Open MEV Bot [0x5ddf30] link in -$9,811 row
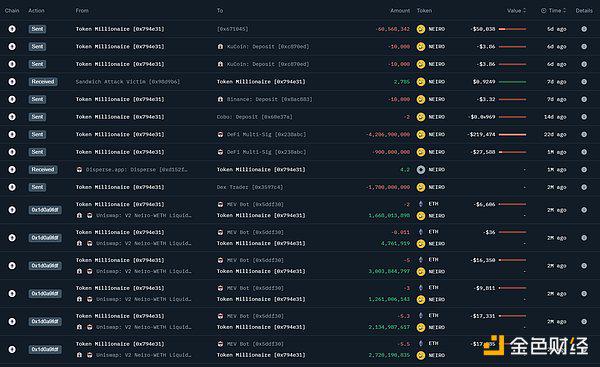Image resolution: width=600 pixels, height=367 pixels. [x=255, y=288]
